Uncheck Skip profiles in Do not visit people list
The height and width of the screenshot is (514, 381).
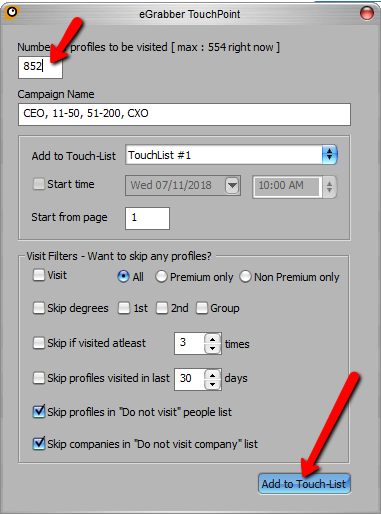pyautogui.click(x=39, y=412)
